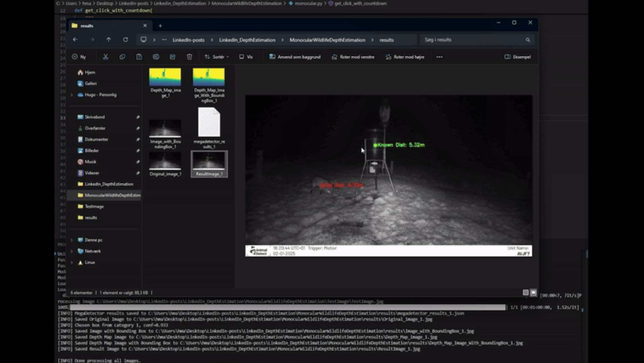Open Musik in the navigation pane

click(87, 162)
